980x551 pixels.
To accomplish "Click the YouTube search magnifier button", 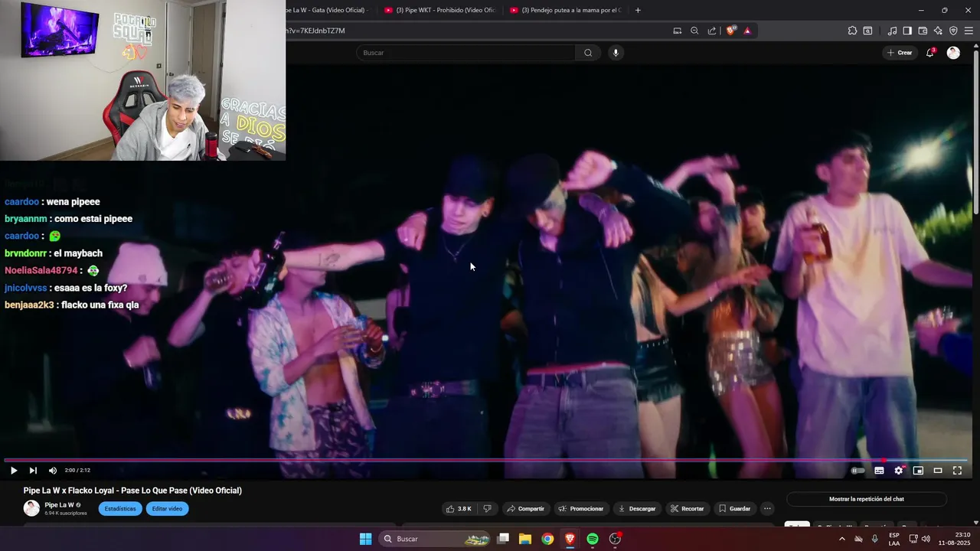I will tap(588, 53).
